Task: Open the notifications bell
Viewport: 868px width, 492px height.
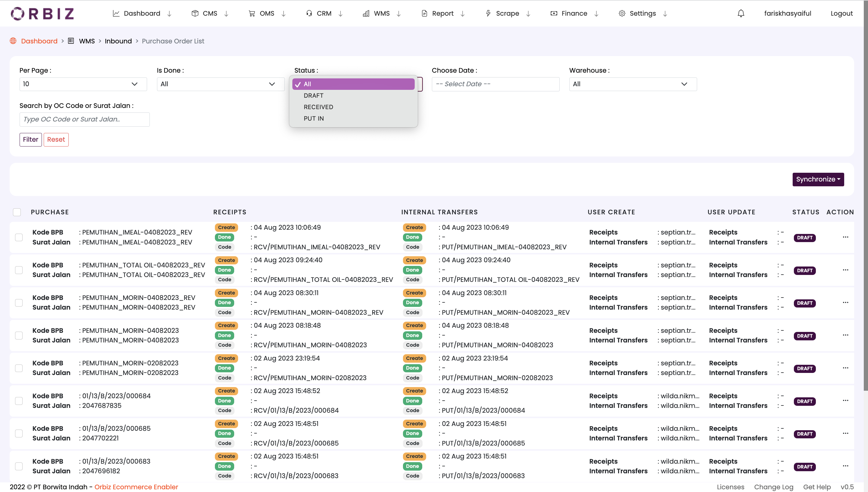Action: [741, 14]
